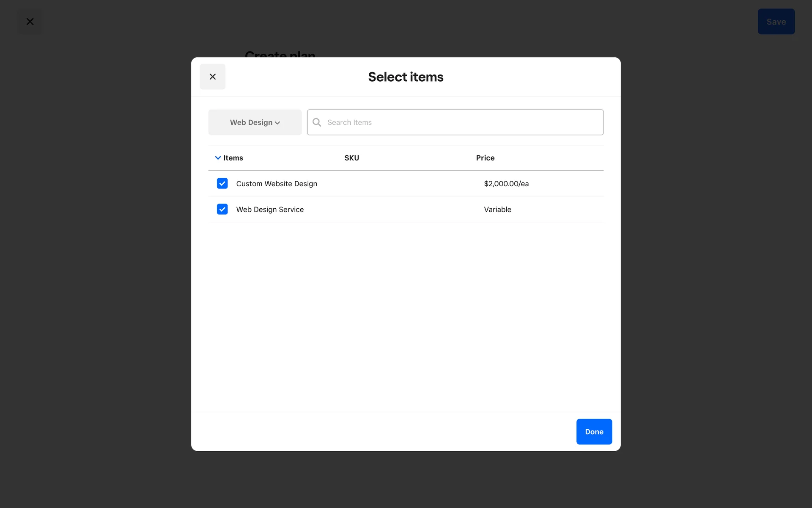Uncheck Custom Website Design checkbox

pos(222,183)
